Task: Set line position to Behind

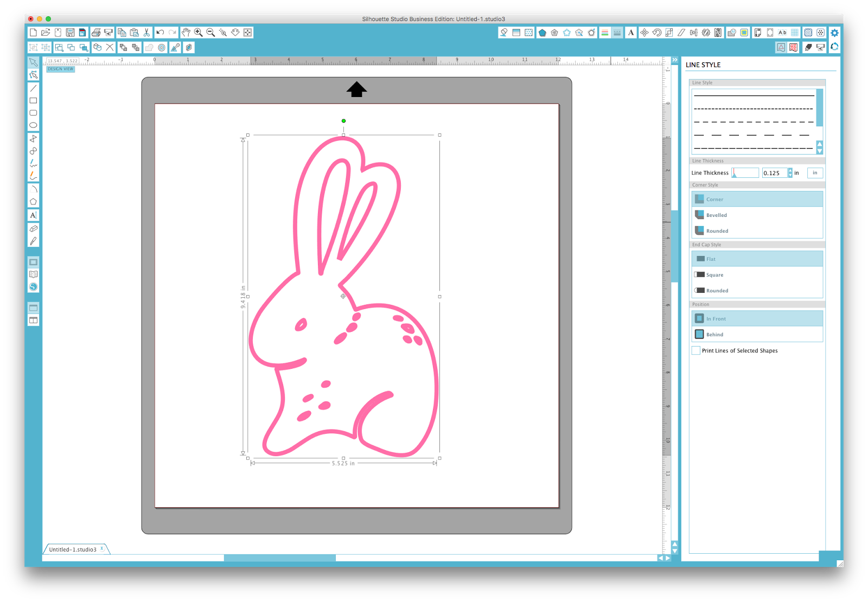Action: coord(757,334)
